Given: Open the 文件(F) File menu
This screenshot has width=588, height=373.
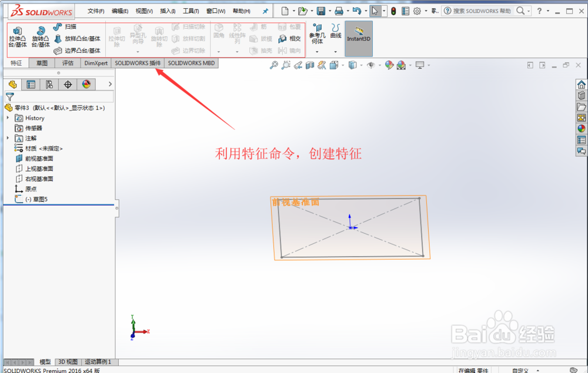Looking at the screenshot, I should [x=96, y=11].
